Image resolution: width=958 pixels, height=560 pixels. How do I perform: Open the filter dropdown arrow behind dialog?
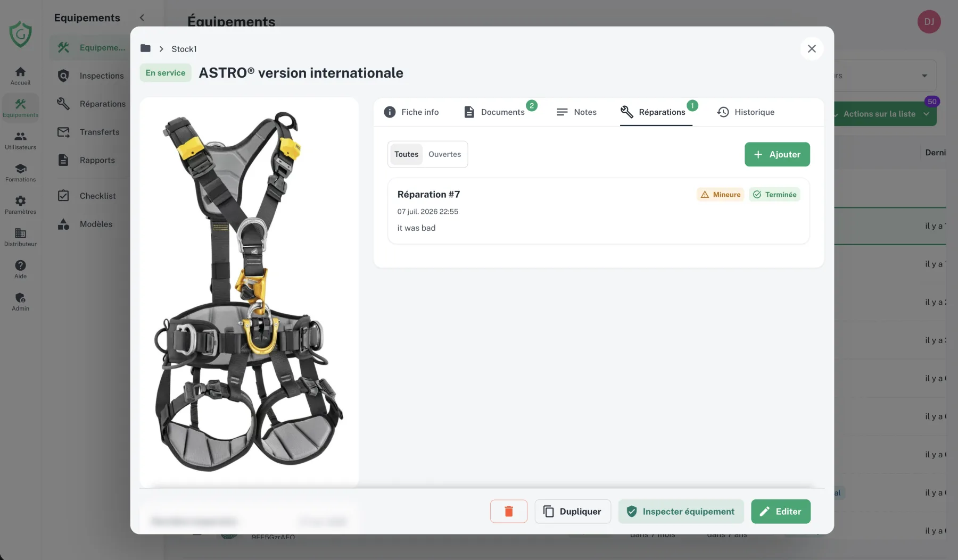coord(924,76)
